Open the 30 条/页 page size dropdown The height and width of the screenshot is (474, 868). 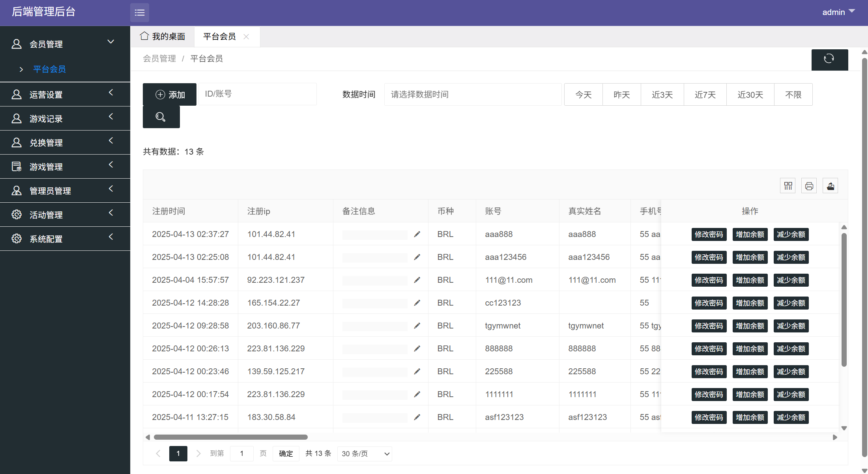tap(365, 454)
